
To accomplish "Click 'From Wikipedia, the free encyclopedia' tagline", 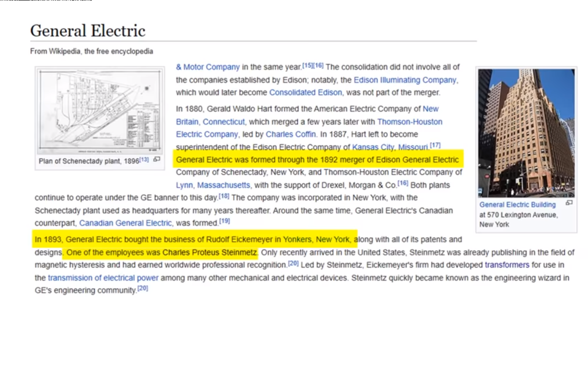I will click(91, 51).
